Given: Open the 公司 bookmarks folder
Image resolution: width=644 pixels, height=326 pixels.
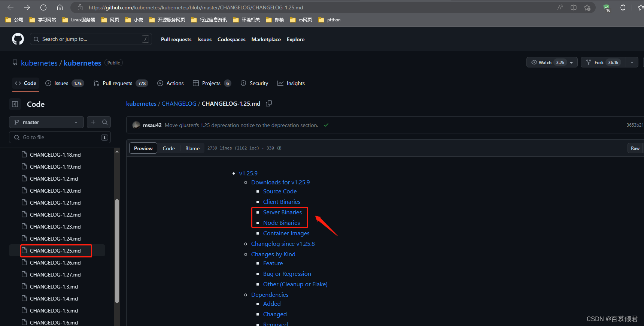Looking at the screenshot, I should (x=15, y=20).
